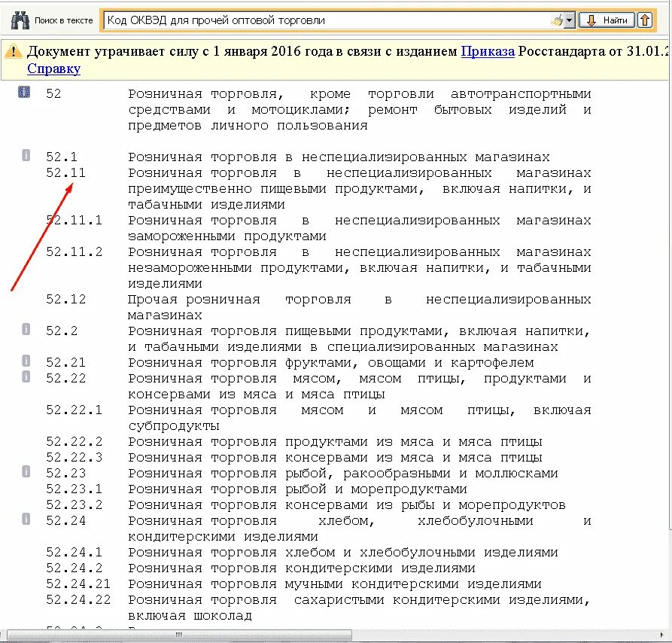The width and height of the screenshot is (672, 643).
Task: Click line 'Розничная торговля фруктами, овощами и картофелем'
Action: point(331,363)
